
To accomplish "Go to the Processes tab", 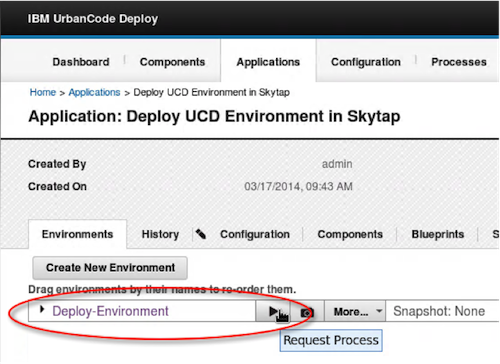I will pos(459,62).
